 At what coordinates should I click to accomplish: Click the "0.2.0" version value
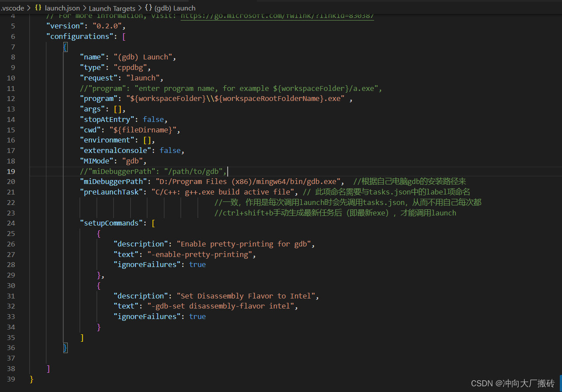(x=107, y=26)
